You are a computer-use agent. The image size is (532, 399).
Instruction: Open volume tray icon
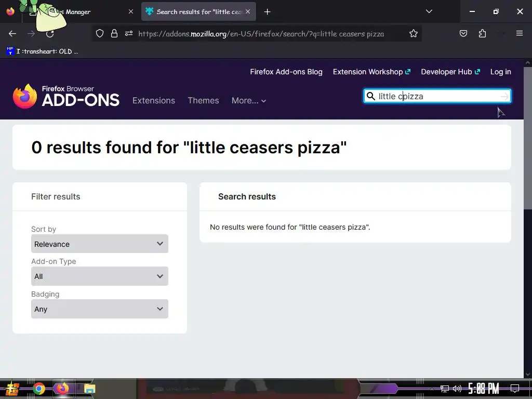pos(457,389)
